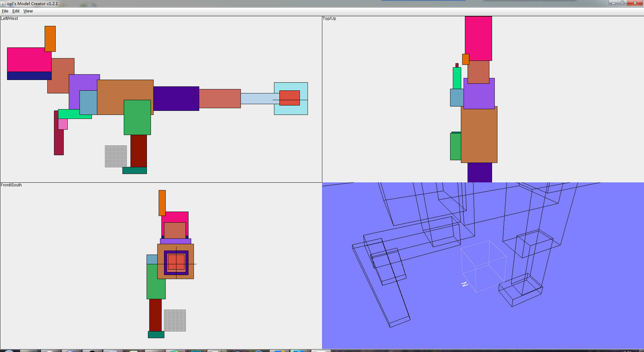
Task: Select the magenta block in Top/Up view
Action: pyautogui.click(x=478, y=38)
